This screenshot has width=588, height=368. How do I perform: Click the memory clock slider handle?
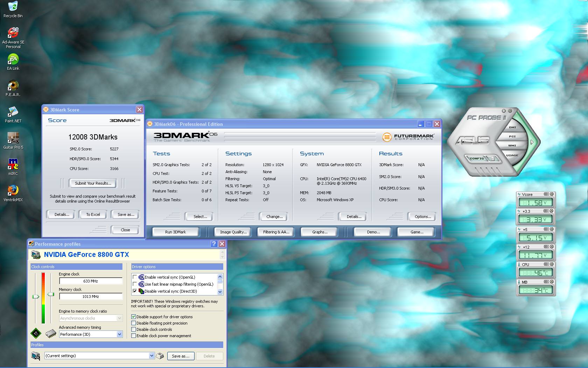point(51,294)
